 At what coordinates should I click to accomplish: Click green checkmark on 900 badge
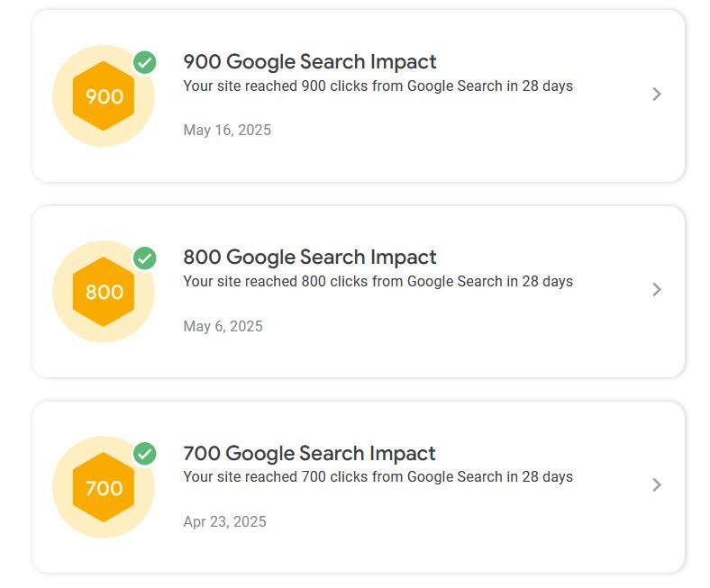[x=145, y=62]
